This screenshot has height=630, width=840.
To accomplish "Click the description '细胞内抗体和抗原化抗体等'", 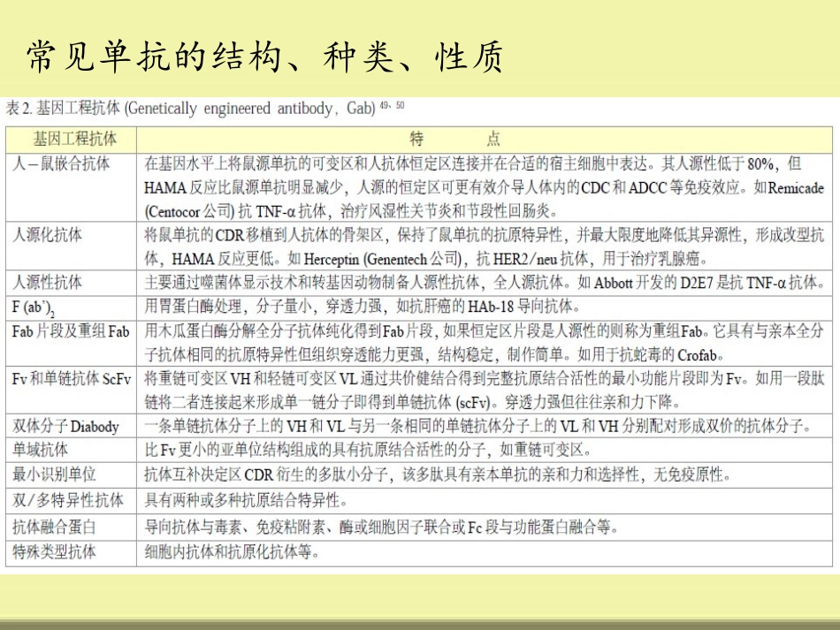I will click(232, 551).
